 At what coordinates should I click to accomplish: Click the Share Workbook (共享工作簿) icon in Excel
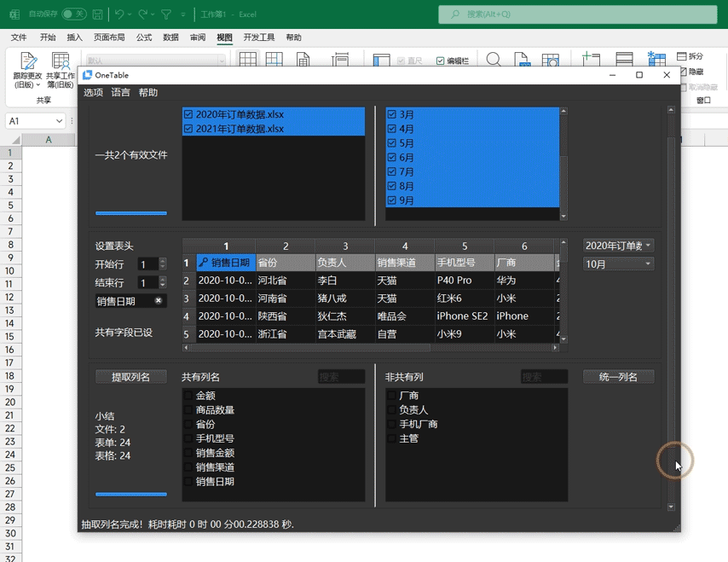(61, 61)
